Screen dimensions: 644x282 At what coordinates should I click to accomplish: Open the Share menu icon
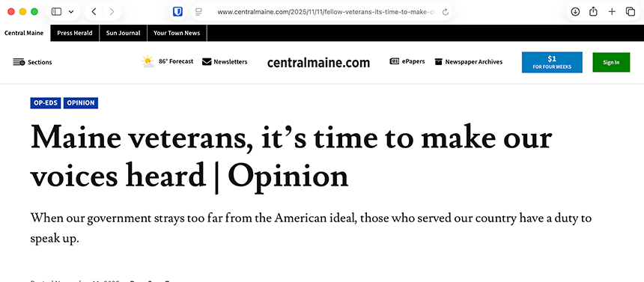coord(593,11)
